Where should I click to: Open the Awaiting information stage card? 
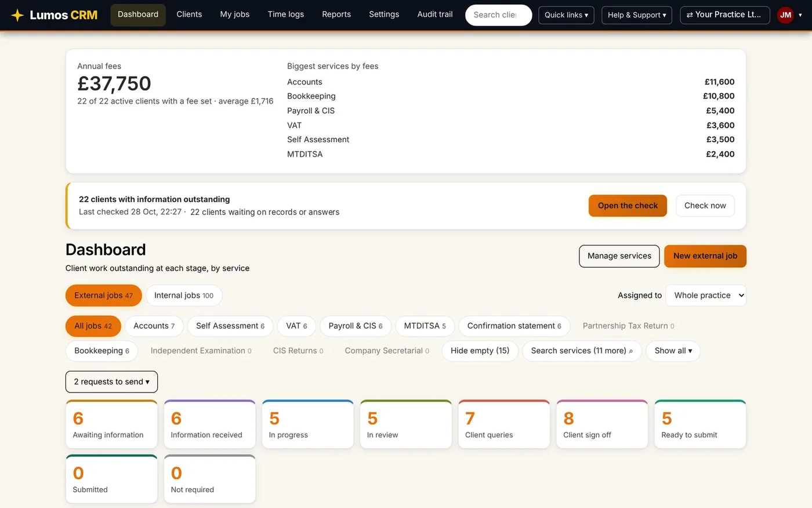[x=111, y=424]
